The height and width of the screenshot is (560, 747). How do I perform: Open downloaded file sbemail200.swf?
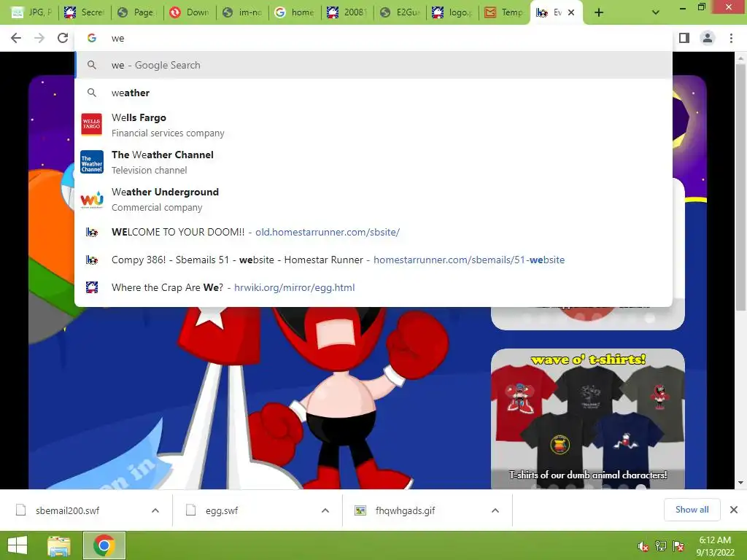click(x=68, y=510)
